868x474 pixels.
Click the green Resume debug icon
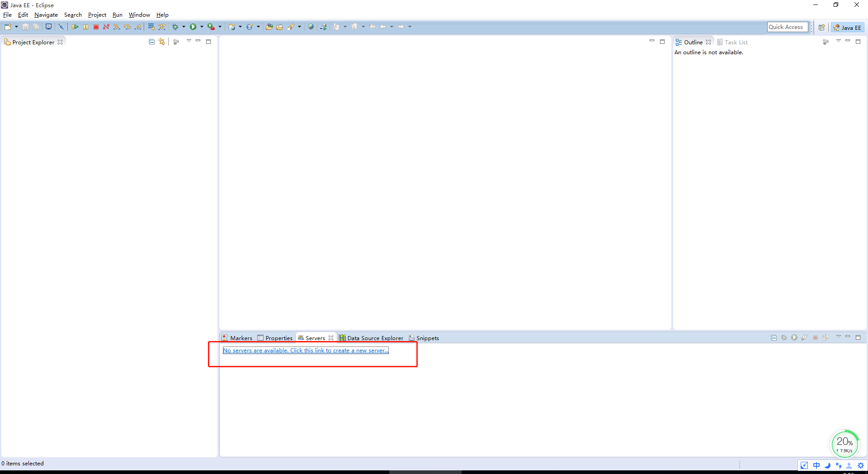tap(75, 27)
